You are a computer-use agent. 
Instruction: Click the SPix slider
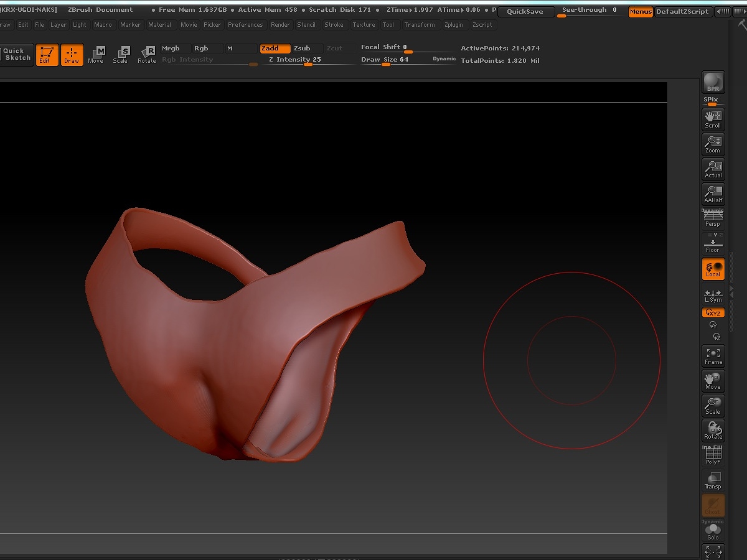coord(713,101)
